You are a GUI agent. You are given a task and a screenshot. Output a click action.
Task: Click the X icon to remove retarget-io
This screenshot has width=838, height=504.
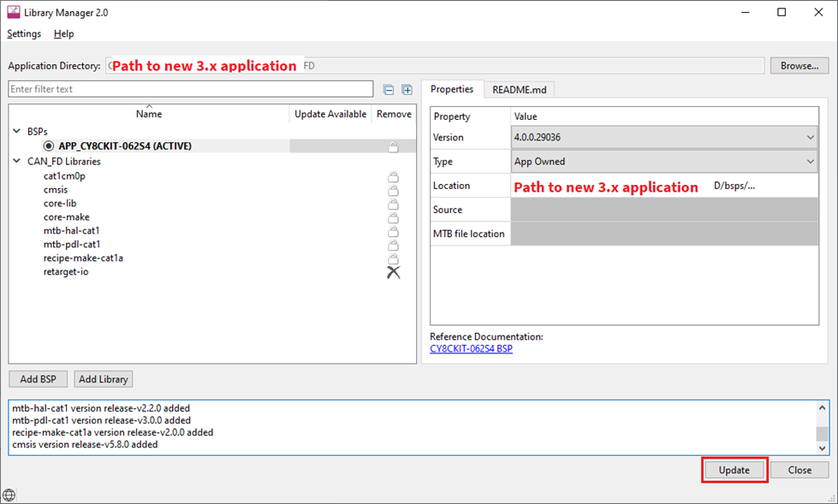click(x=393, y=272)
